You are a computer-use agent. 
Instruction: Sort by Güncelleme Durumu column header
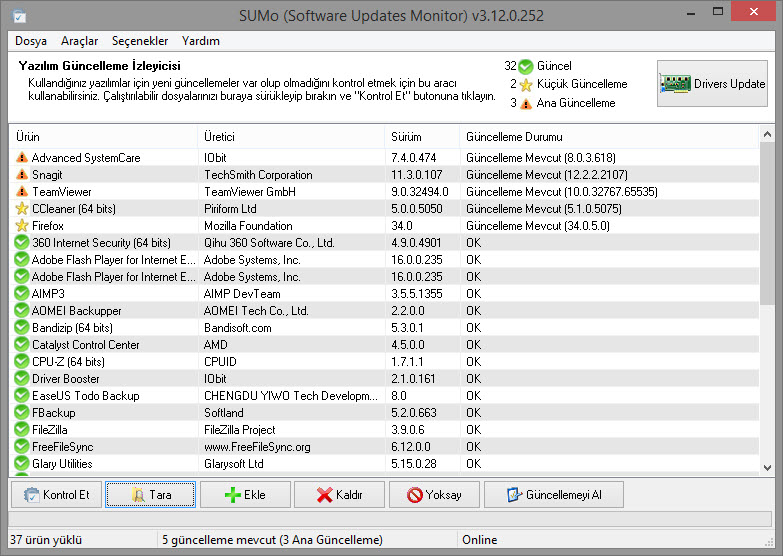coord(609,136)
